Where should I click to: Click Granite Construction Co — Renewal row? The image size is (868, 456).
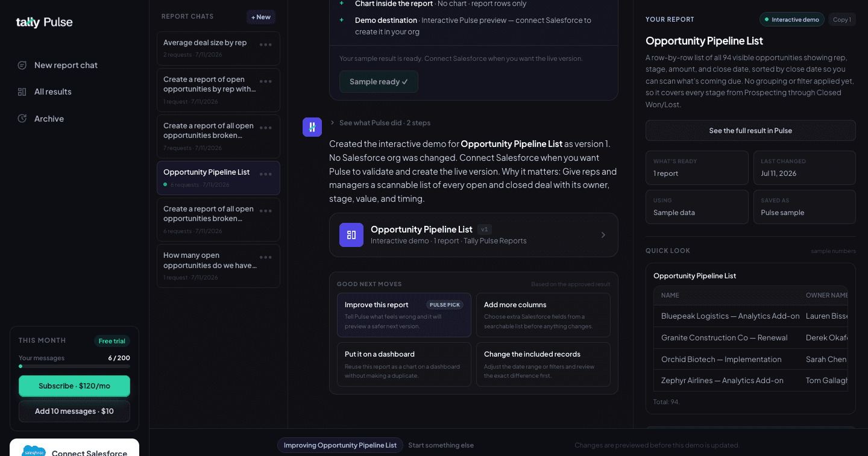(750, 338)
